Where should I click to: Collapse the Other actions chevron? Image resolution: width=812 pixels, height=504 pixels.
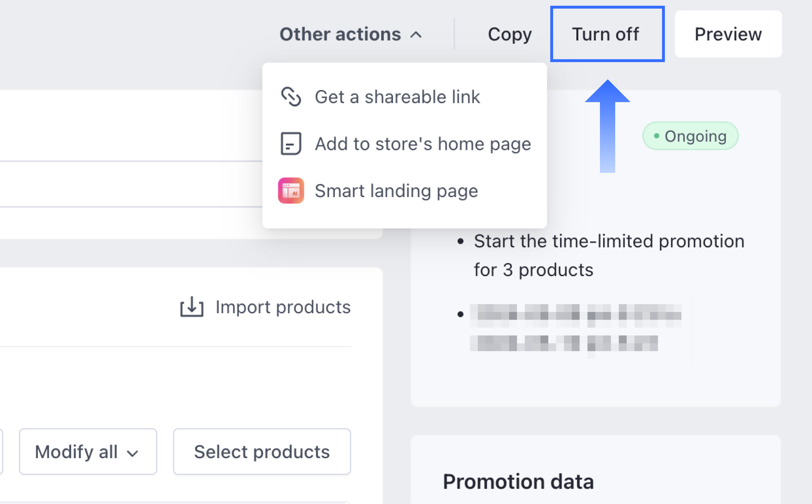(x=416, y=35)
